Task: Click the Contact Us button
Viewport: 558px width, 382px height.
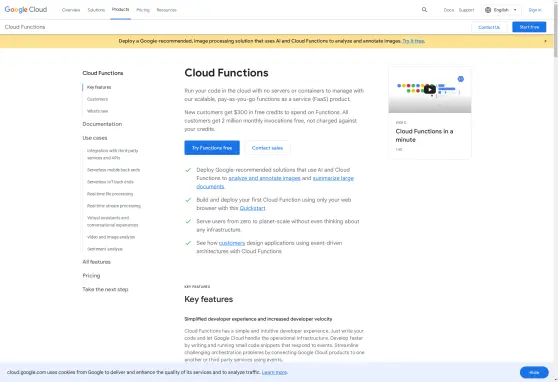Action: coord(489,27)
